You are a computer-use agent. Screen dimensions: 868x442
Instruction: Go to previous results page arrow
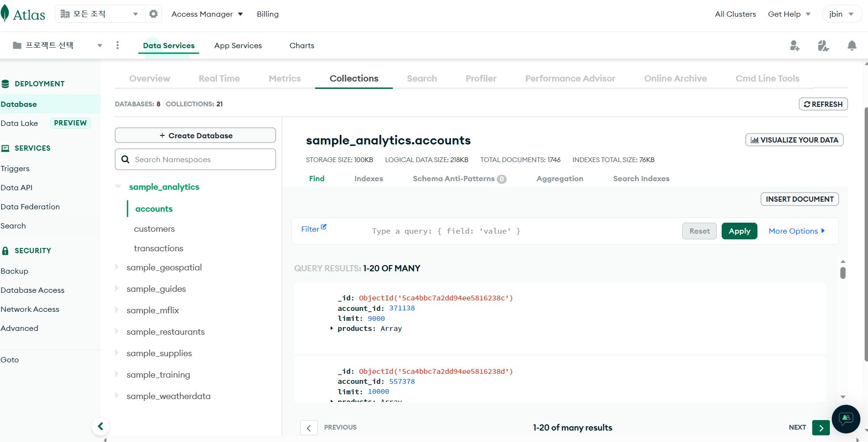point(309,428)
